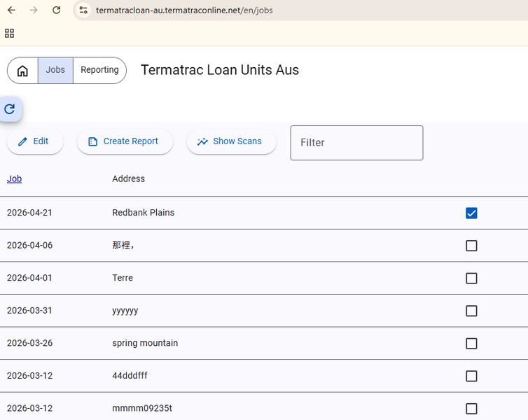Screen dimensions: 528x420
Task: Open site information icon in the address bar
Action: click(x=83, y=10)
